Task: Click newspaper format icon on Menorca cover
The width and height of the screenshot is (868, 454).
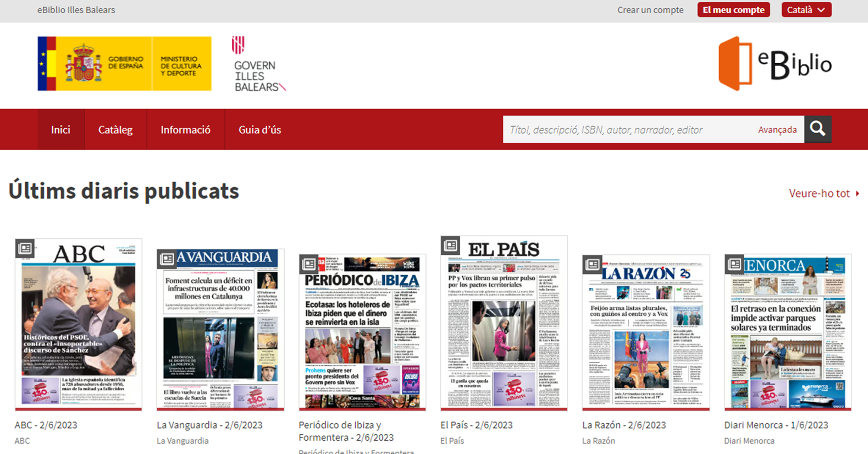Action: pos(734,265)
